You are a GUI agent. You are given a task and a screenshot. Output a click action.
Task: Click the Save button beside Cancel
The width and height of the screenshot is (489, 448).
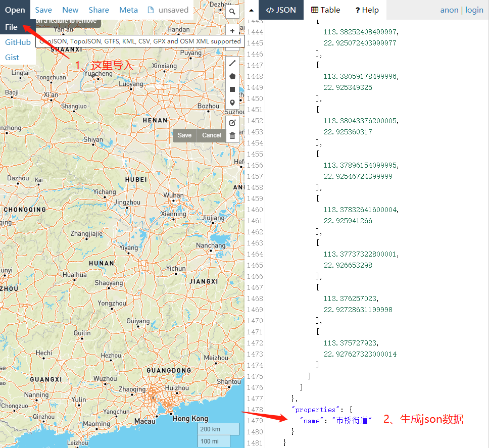pyautogui.click(x=184, y=135)
